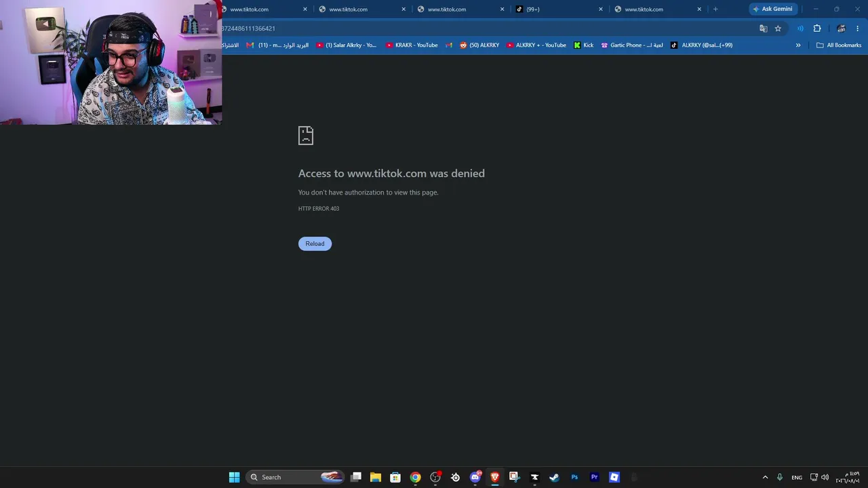The height and width of the screenshot is (488, 868).
Task: Open Task View from the taskbar
Action: coord(356,477)
